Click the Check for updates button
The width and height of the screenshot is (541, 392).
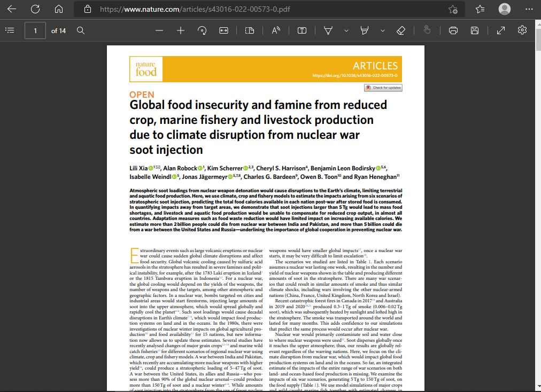(x=383, y=88)
